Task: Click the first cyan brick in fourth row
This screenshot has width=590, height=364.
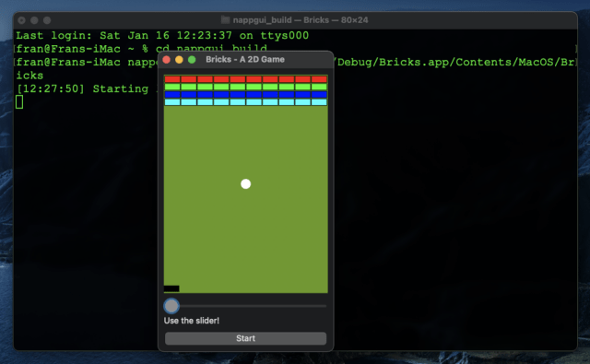Action: coord(172,102)
